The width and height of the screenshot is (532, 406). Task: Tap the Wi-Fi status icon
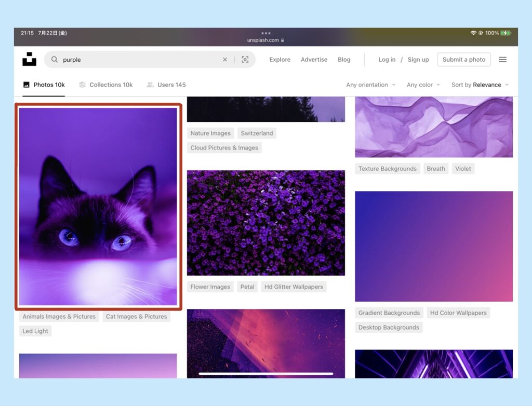pos(473,33)
